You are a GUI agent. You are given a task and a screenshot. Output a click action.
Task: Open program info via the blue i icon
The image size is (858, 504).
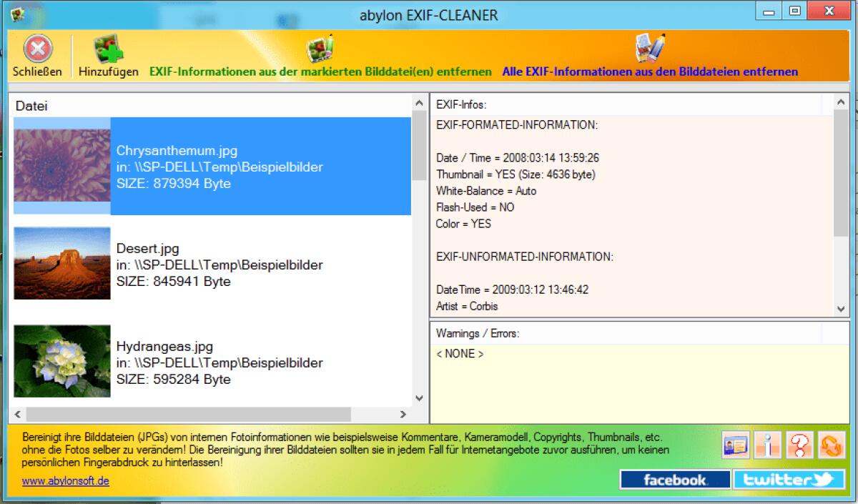point(769,445)
